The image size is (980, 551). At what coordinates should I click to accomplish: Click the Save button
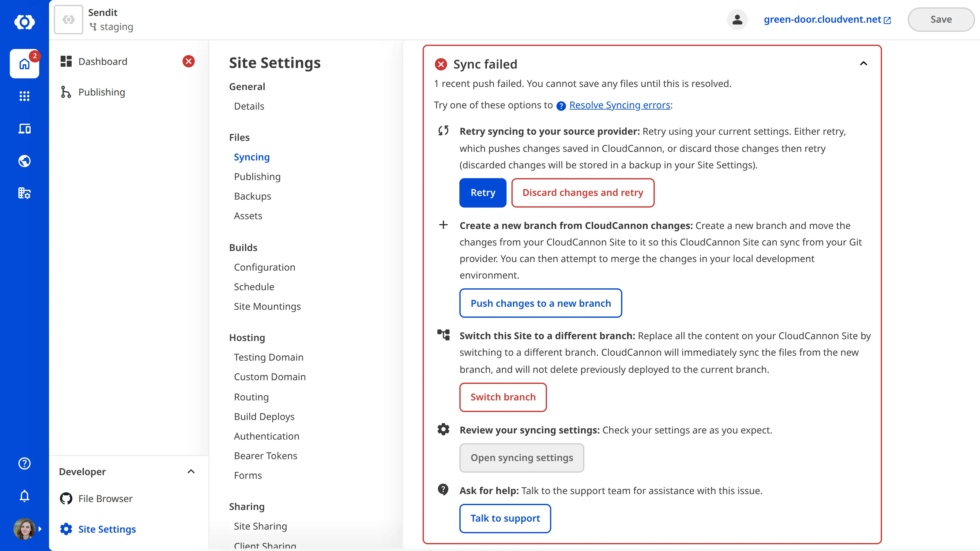[x=941, y=19]
